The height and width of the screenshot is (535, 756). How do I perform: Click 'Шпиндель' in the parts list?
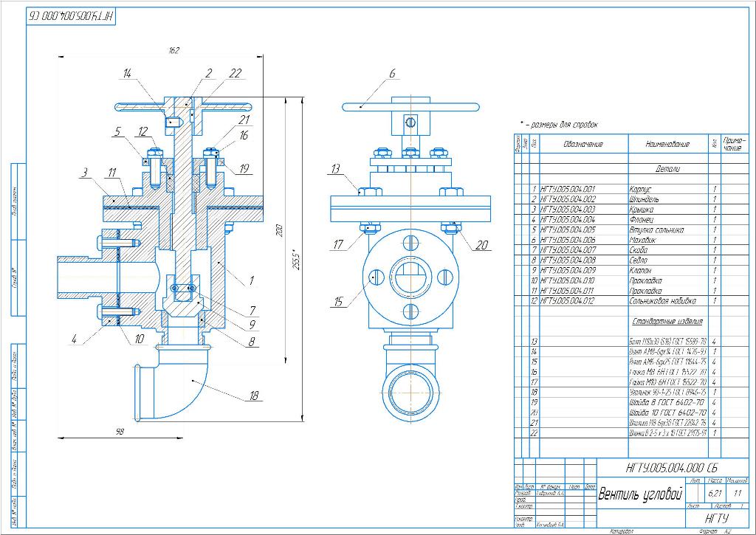[x=644, y=199]
